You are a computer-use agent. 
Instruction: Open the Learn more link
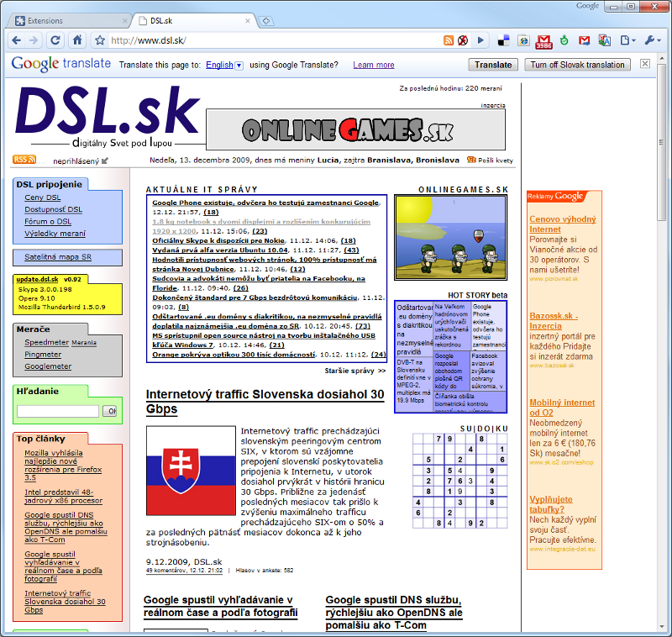tap(374, 66)
